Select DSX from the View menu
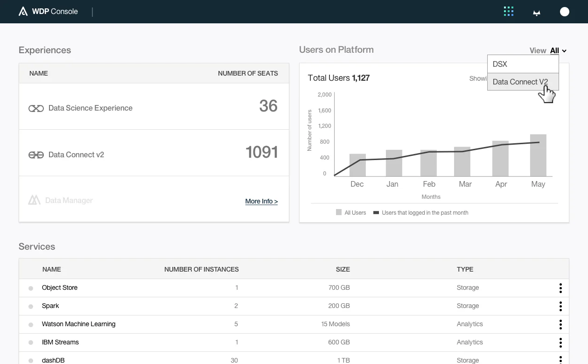This screenshot has width=588, height=364. click(523, 64)
